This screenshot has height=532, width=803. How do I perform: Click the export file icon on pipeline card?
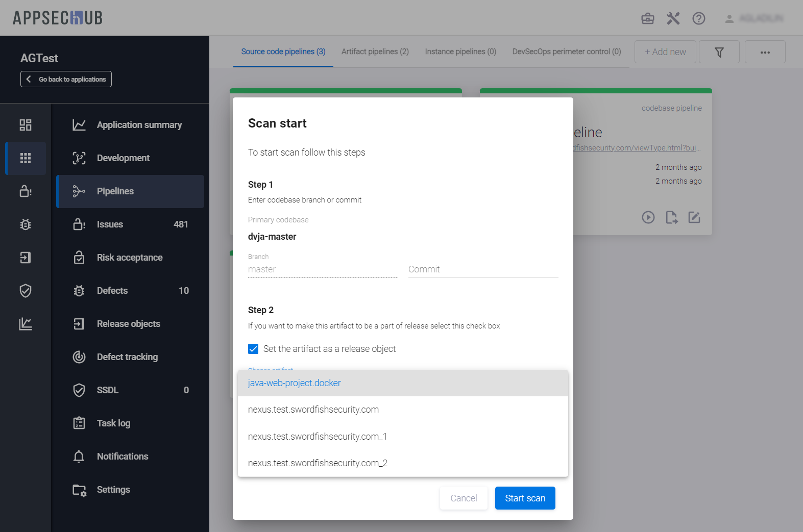[x=671, y=217]
